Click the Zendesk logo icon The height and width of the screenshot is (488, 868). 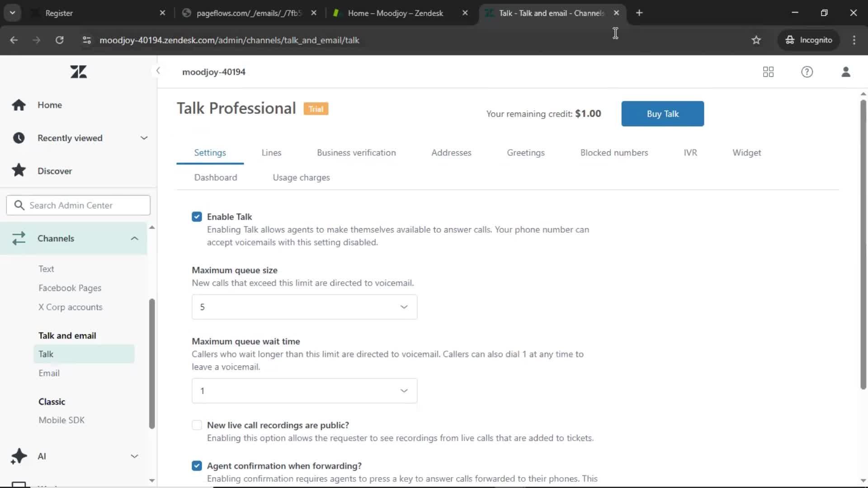click(79, 72)
